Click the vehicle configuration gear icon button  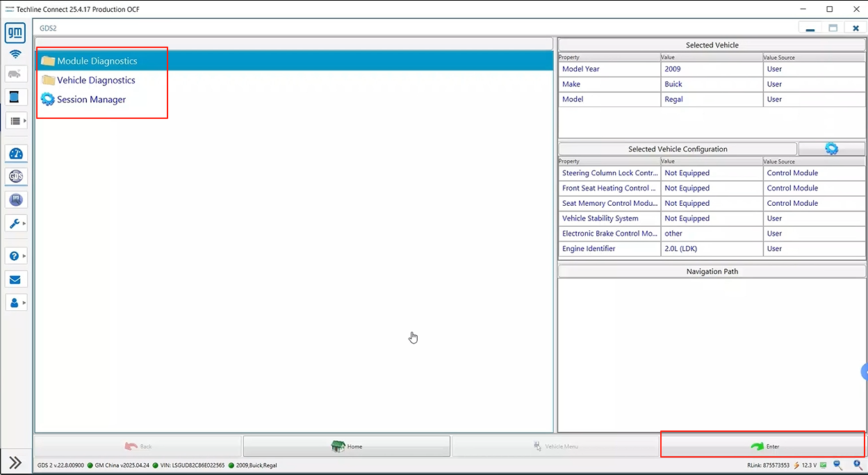point(831,149)
